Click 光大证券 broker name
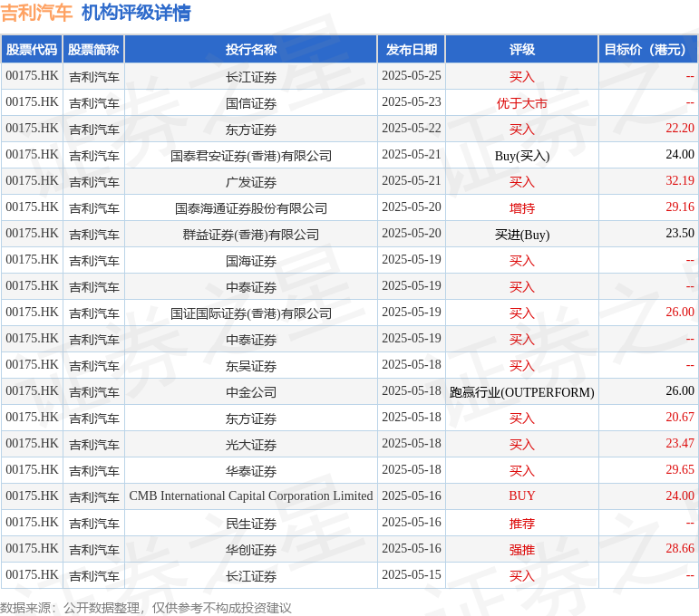This screenshot has width=699, height=616. [251, 445]
